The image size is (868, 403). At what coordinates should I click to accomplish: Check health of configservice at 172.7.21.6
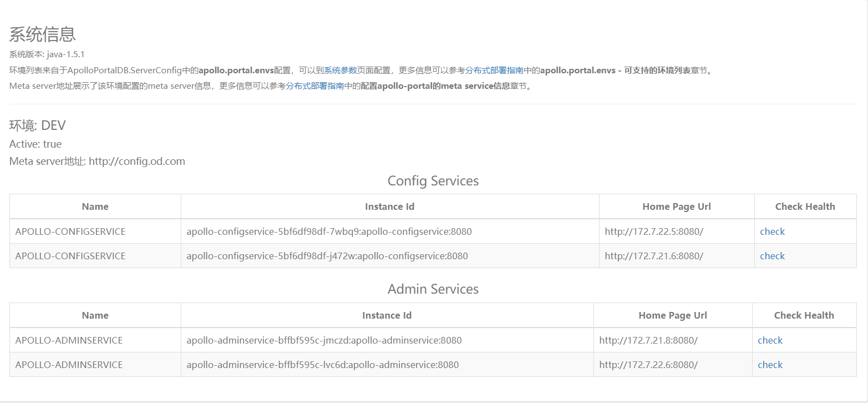click(772, 256)
